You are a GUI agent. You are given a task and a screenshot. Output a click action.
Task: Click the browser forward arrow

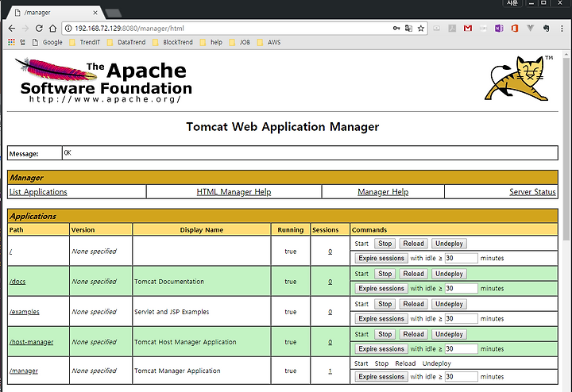25,29
